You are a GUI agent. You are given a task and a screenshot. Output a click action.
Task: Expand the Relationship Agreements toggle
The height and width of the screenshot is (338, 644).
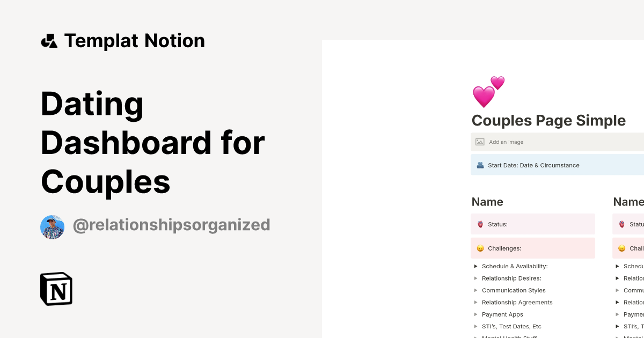[x=475, y=302]
